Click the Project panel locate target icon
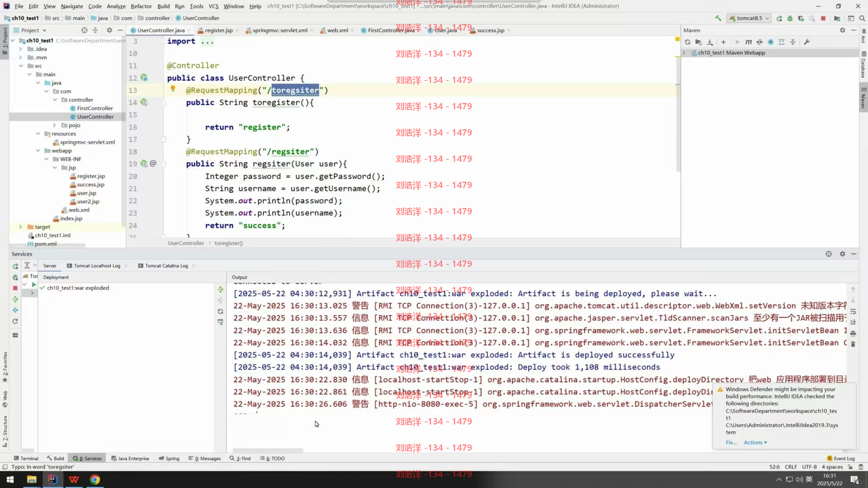Image resolution: width=868 pixels, height=488 pixels. point(84,30)
